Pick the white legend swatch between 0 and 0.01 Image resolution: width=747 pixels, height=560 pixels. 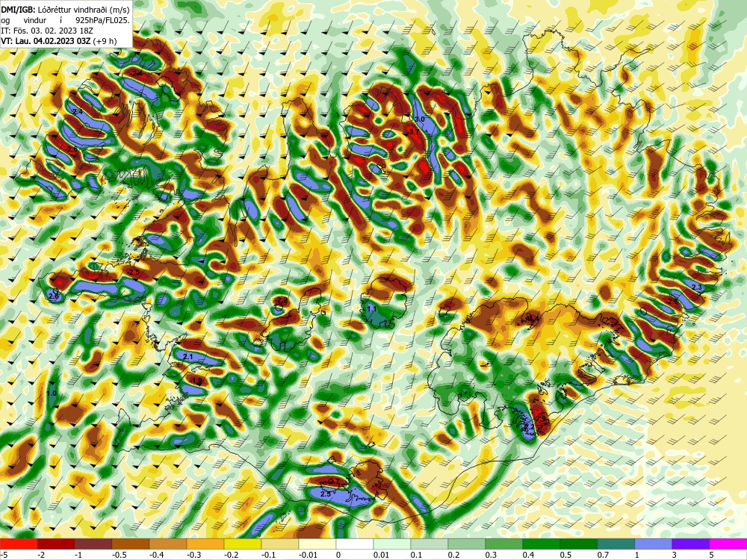[x=354, y=544]
